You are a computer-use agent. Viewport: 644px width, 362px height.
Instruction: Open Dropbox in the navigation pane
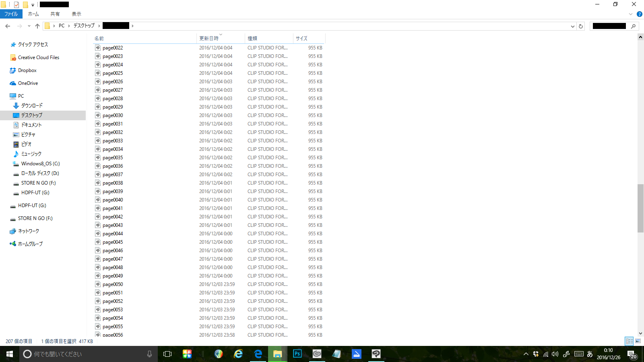[27, 70]
